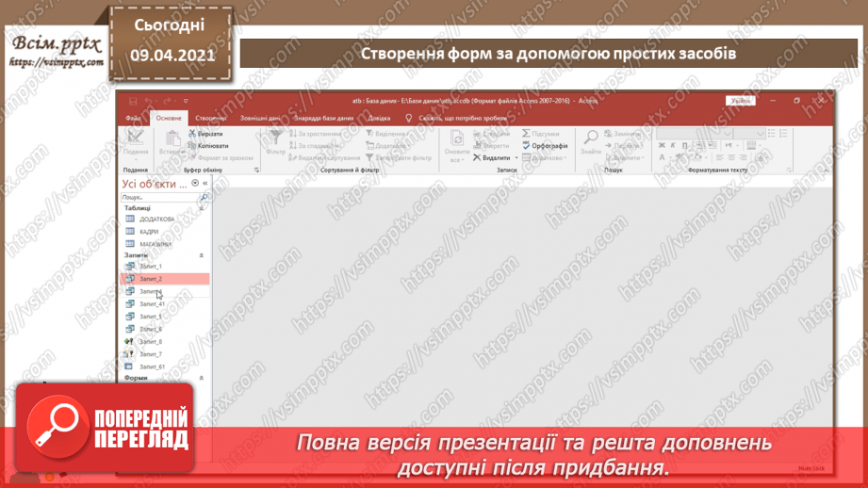
Task: Click the Copy (Копіювати) icon
Action: pos(193,146)
